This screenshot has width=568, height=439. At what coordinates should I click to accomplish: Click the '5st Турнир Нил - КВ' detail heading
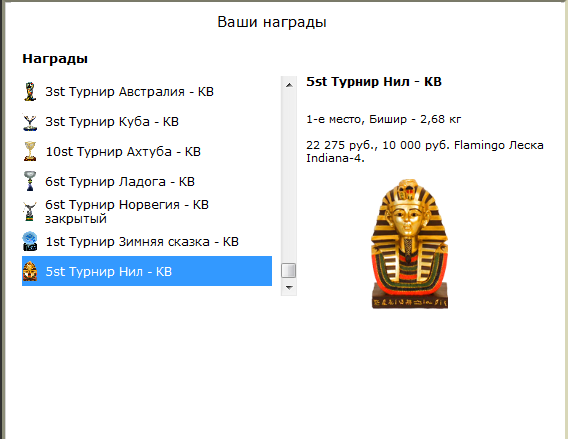[x=374, y=82]
